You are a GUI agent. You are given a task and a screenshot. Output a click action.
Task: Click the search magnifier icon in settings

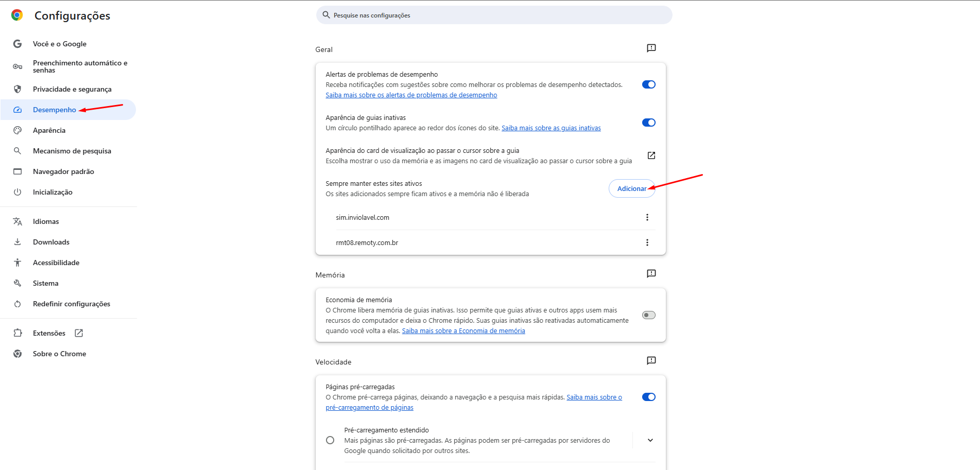(x=326, y=15)
